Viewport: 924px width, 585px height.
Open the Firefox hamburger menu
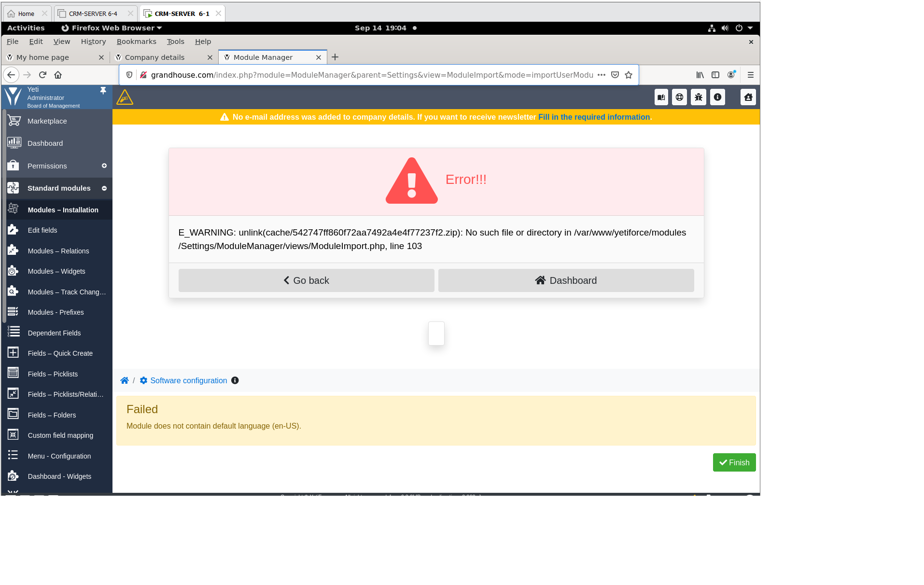click(751, 75)
